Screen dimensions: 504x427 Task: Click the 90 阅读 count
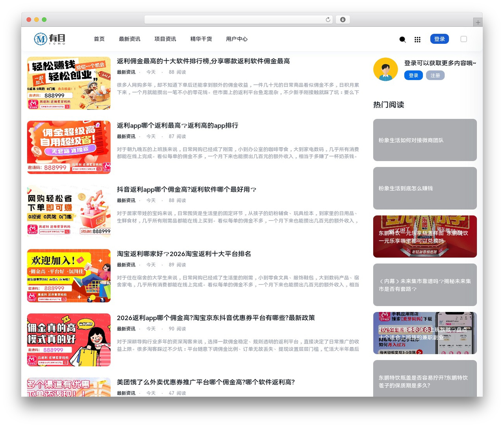pos(177,329)
